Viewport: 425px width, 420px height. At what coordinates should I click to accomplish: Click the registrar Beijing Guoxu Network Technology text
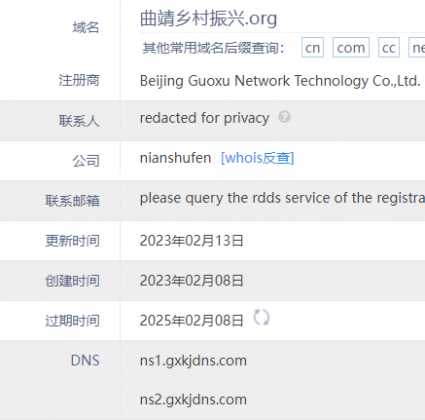280,81
